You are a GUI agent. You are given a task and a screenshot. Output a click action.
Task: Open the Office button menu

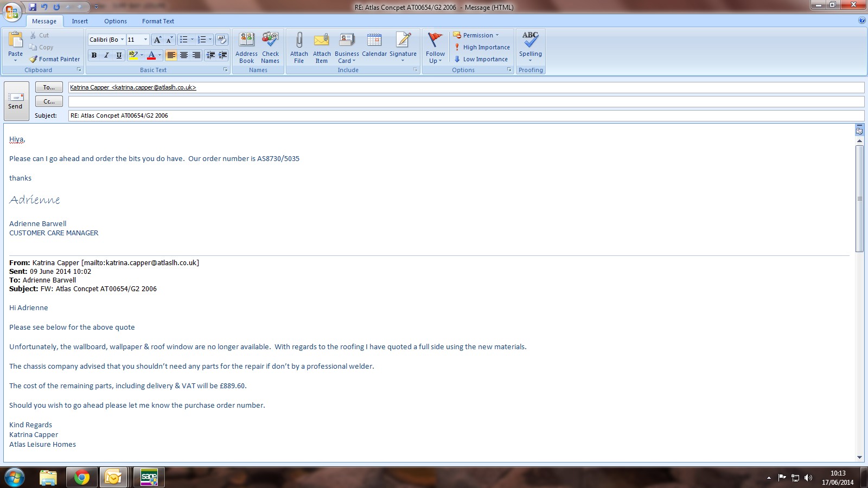12,11
